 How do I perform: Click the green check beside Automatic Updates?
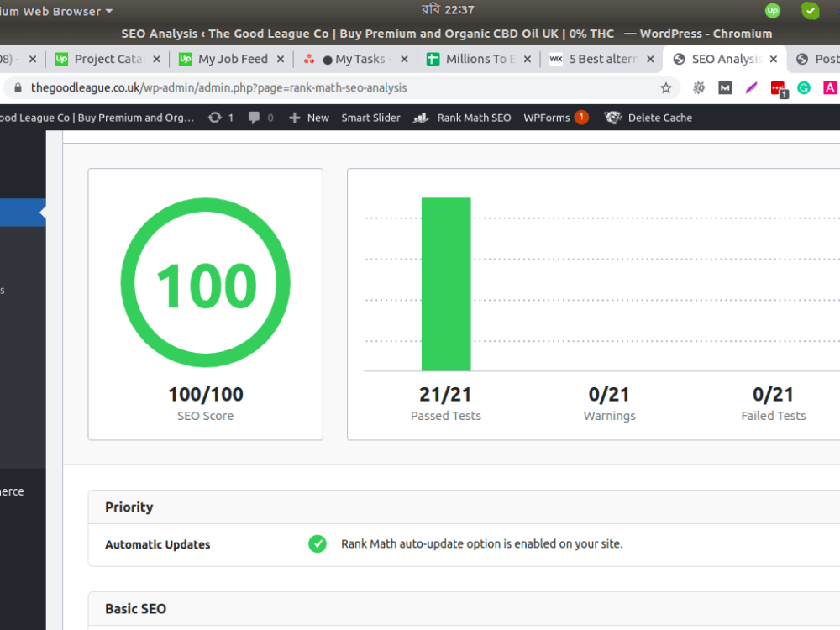point(318,543)
